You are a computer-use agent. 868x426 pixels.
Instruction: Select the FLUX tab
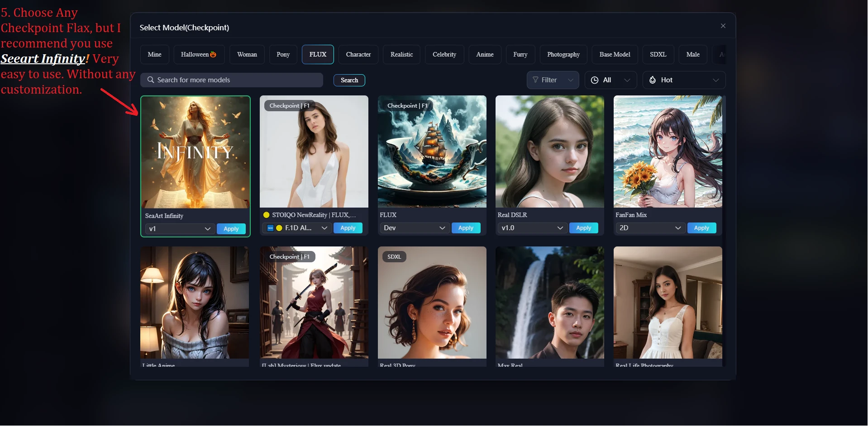(x=318, y=54)
